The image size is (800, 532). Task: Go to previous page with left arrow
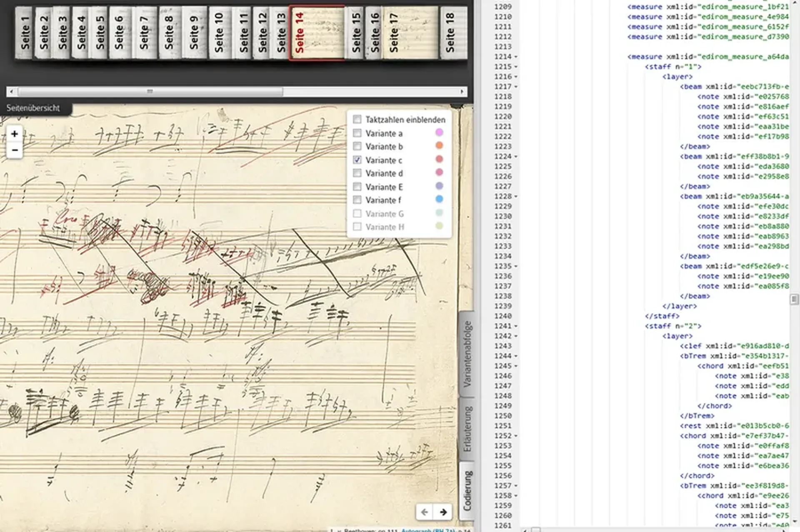click(x=424, y=512)
